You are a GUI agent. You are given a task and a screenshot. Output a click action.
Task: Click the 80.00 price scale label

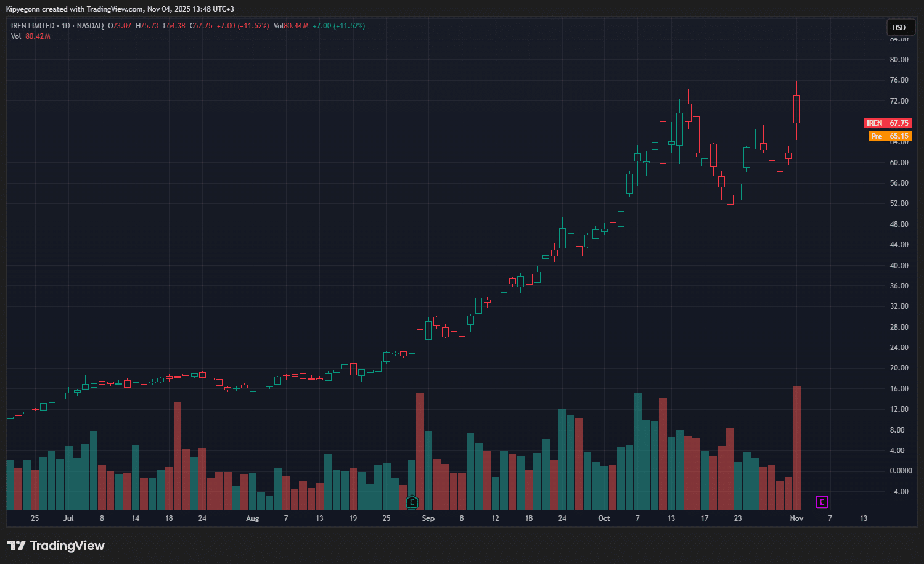[x=899, y=60]
